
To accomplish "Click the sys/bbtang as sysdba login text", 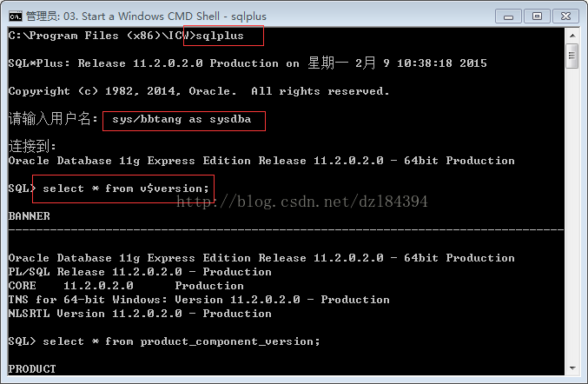I will (182, 119).
